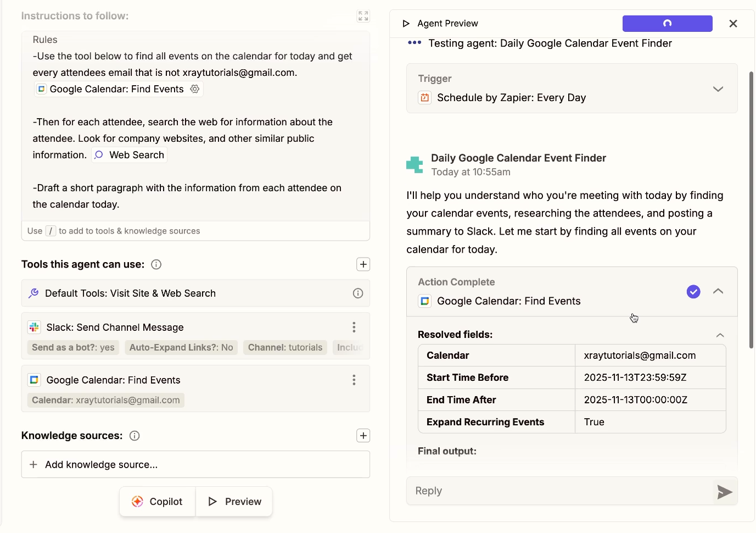Click the 'Calendar: xraytutorials@gmail.com' tag
756x533 pixels.
click(x=106, y=401)
